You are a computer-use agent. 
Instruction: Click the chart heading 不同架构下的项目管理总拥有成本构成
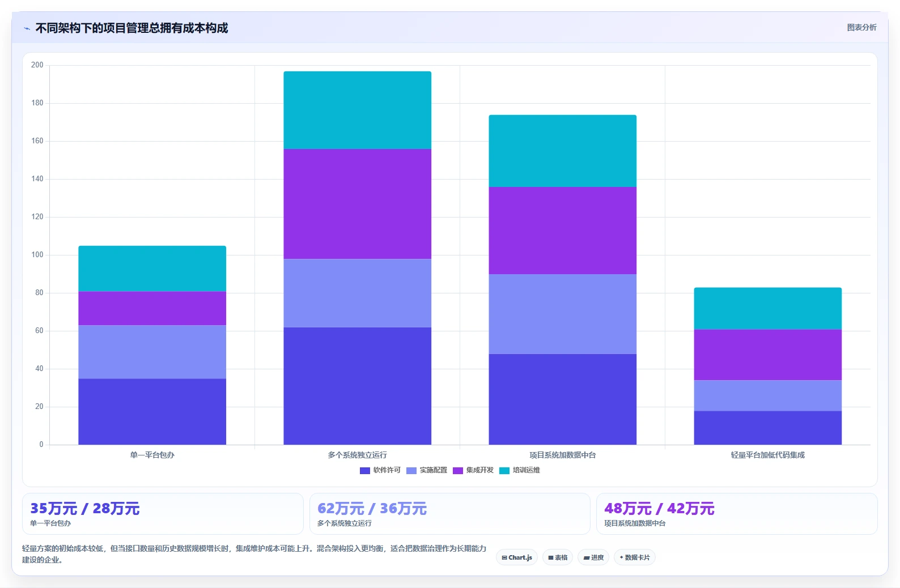point(131,28)
